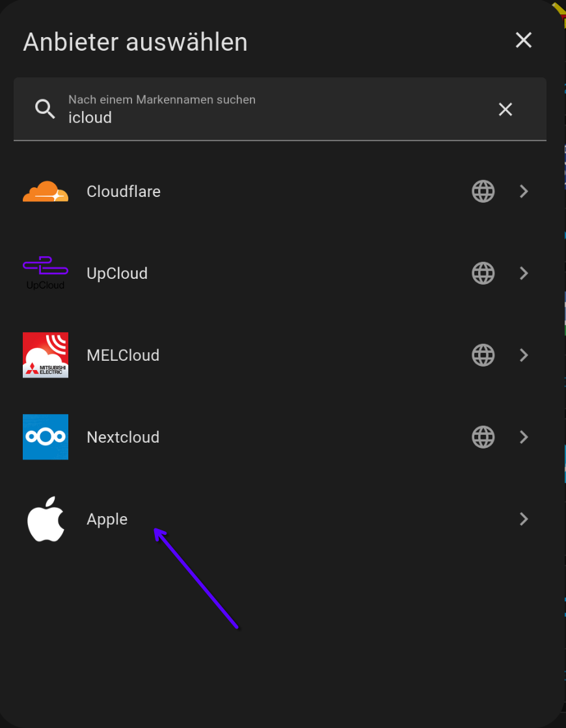Click the MELCloud Mitsubishi logo
566x728 pixels.
(46, 355)
